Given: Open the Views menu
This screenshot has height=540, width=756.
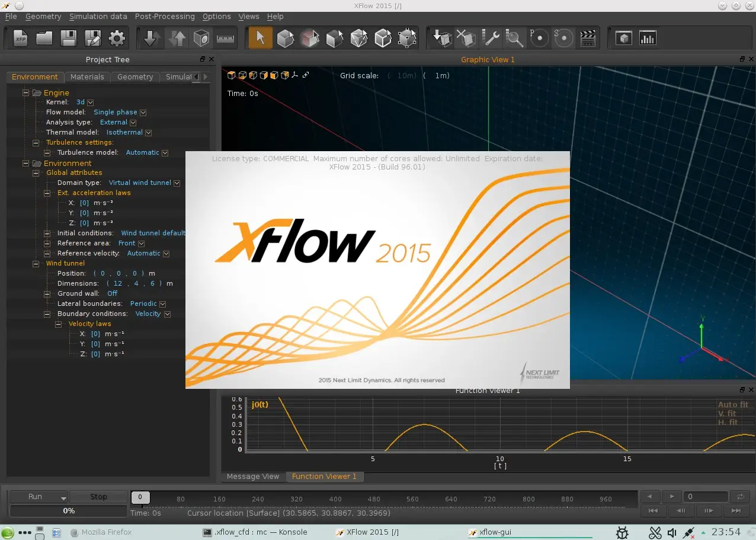Looking at the screenshot, I should click(249, 17).
